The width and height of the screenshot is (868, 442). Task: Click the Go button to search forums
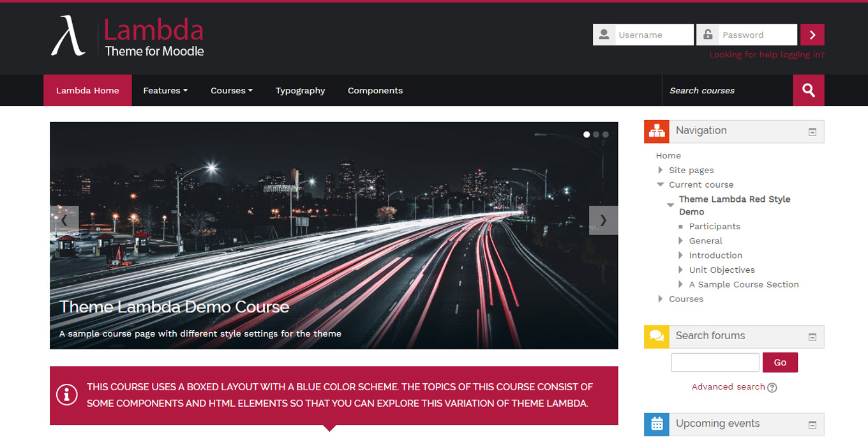pyautogui.click(x=780, y=362)
